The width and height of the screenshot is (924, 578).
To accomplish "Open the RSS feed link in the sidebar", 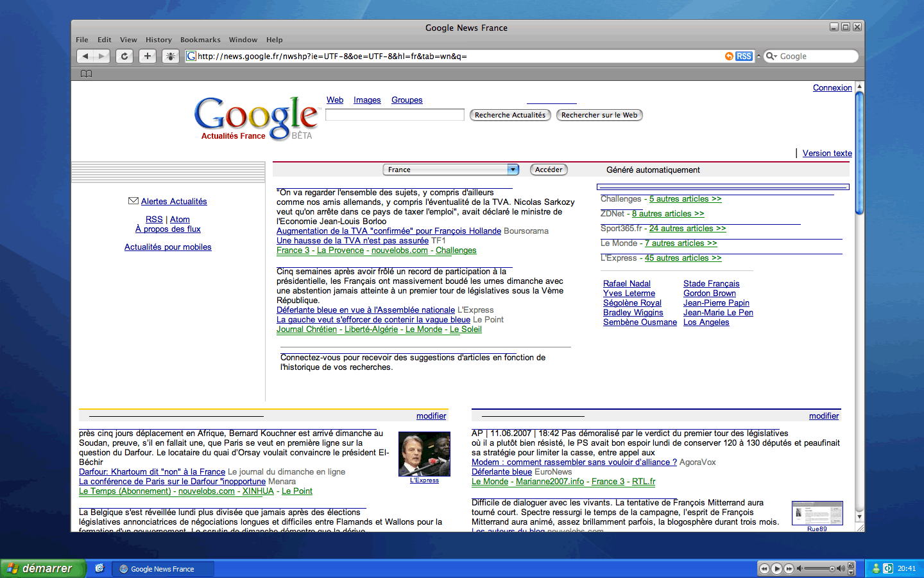I will [x=154, y=220].
